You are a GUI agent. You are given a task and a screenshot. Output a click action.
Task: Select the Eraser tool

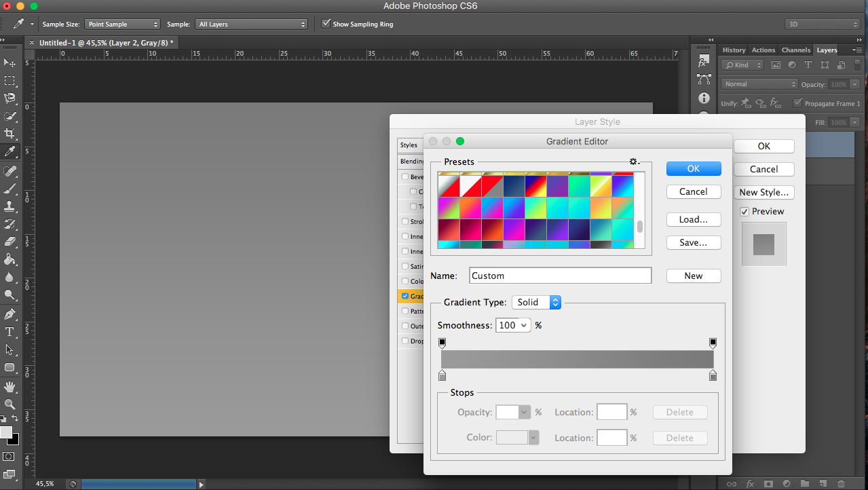[10, 242]
